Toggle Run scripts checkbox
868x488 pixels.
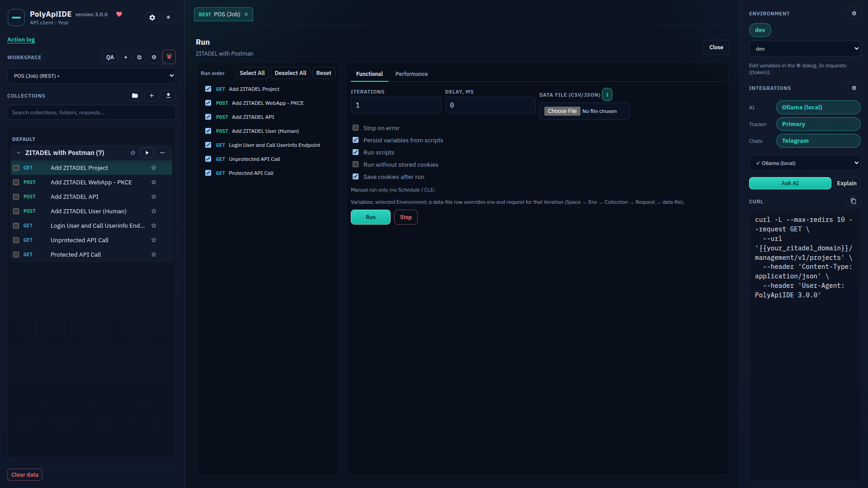click(355, 152)
